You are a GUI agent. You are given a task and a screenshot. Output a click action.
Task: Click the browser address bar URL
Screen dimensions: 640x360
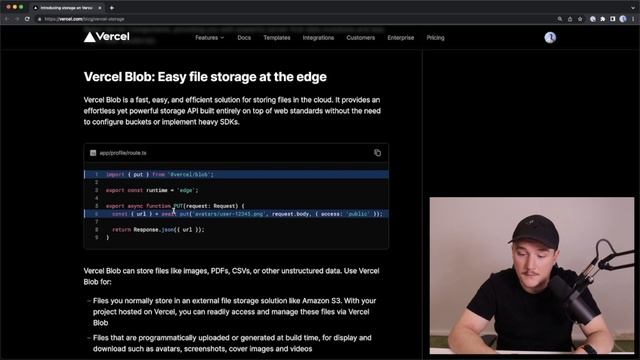coord(84,19)
